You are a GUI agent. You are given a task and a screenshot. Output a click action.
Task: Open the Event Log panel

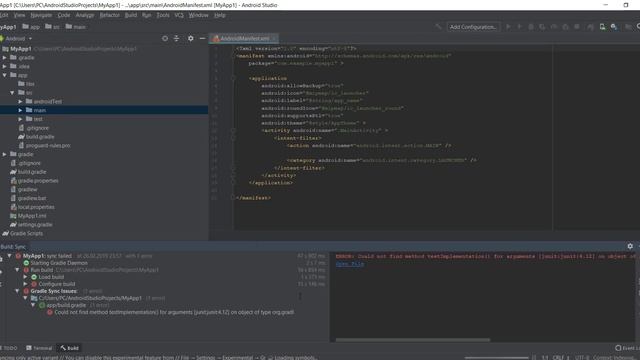point(628,348)
